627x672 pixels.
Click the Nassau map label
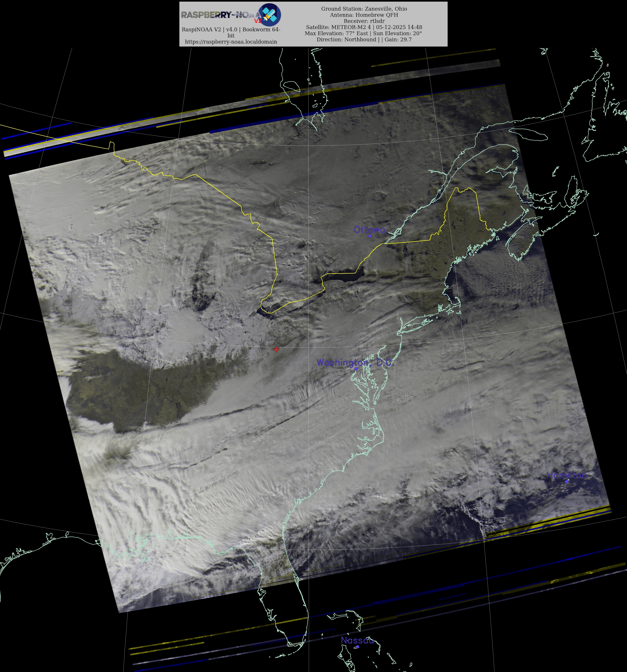coord(357,640)
